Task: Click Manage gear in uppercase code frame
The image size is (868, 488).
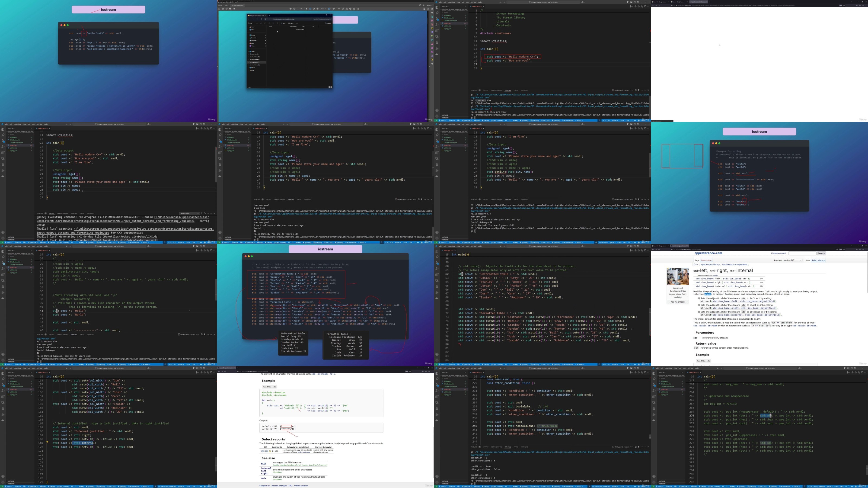Action: pyautogui.click(x=654, y=482)
